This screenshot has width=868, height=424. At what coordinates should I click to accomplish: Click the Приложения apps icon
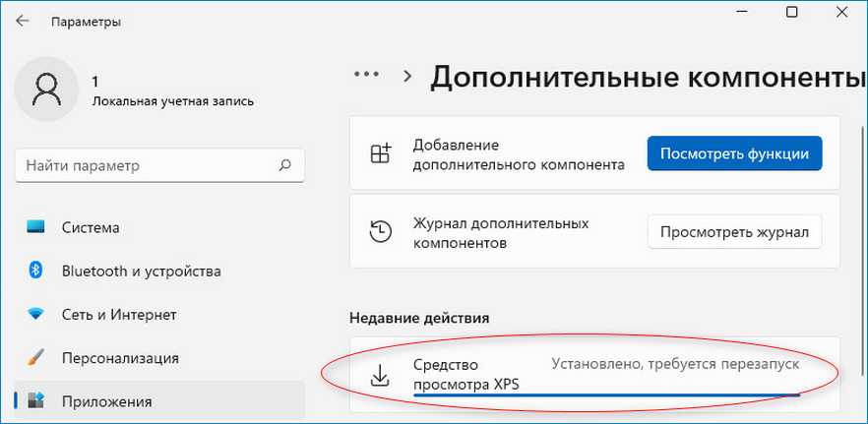[35, 400]
